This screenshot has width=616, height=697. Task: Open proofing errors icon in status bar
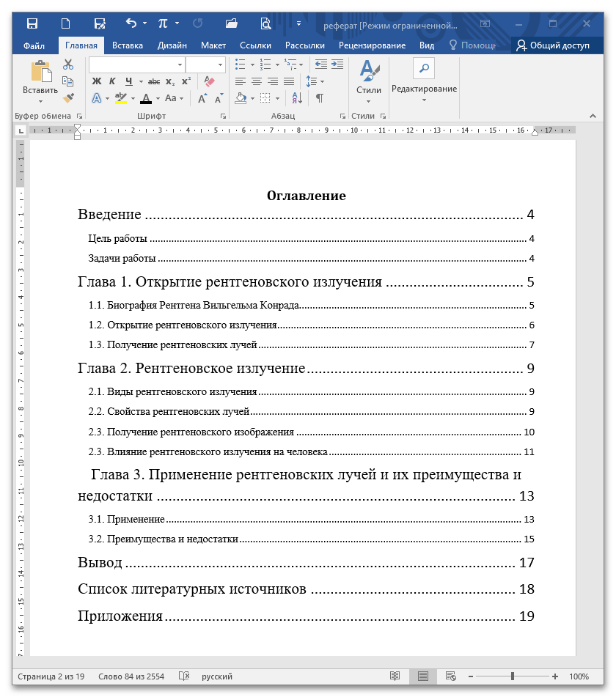[184, 676]
